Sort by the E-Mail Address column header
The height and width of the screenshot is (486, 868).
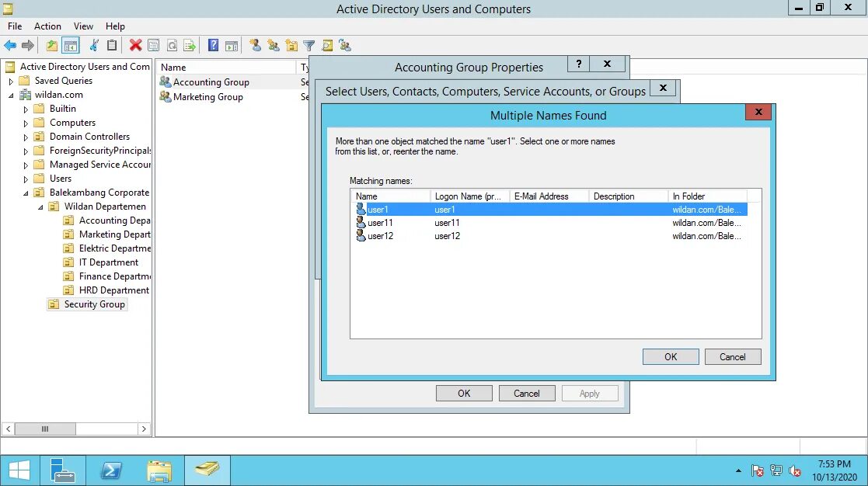coord(549,196)
